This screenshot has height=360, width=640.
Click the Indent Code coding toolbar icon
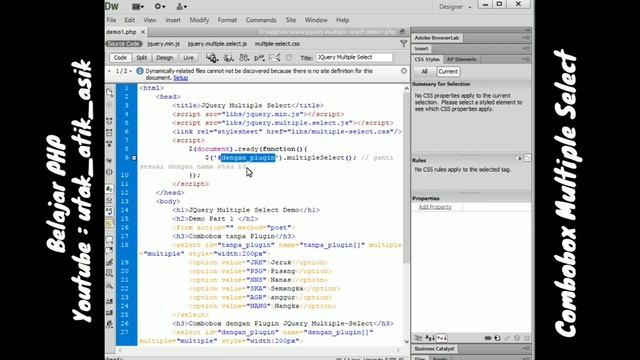pos(109,301)
